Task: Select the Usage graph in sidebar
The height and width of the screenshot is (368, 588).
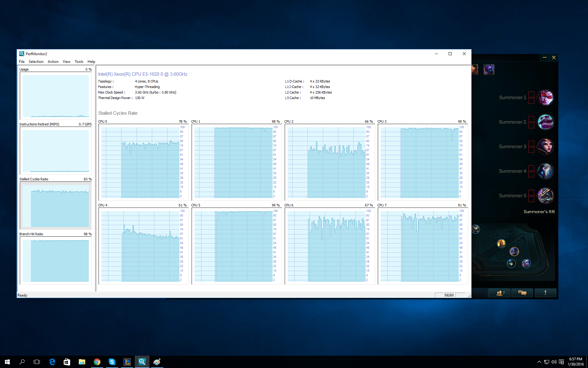Action: pyautogui.click(x=56, y=96)
